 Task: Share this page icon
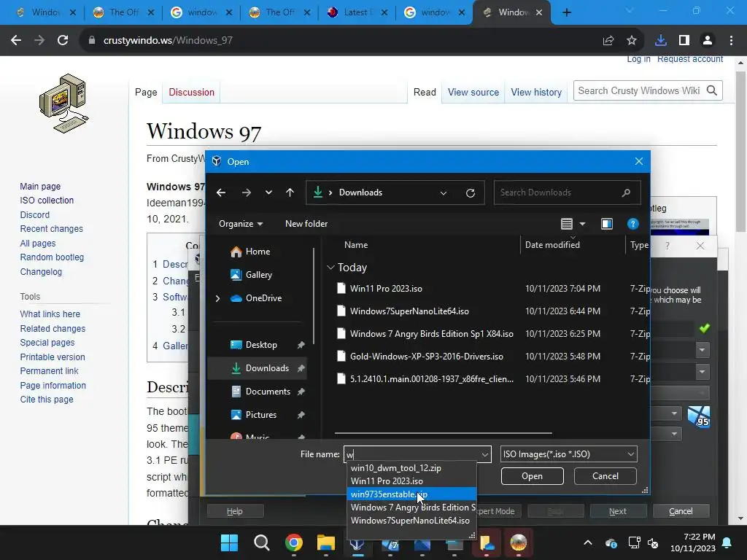[x=608, y=41]
